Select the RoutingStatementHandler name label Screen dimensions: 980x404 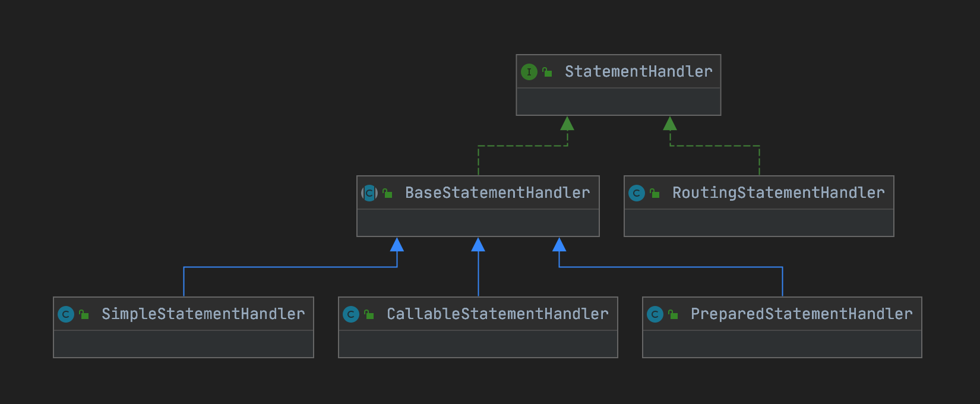coord(778,193)
